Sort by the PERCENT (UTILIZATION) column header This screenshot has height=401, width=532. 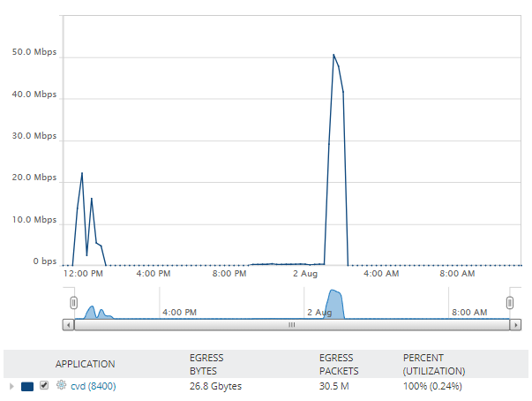(434, 364)
